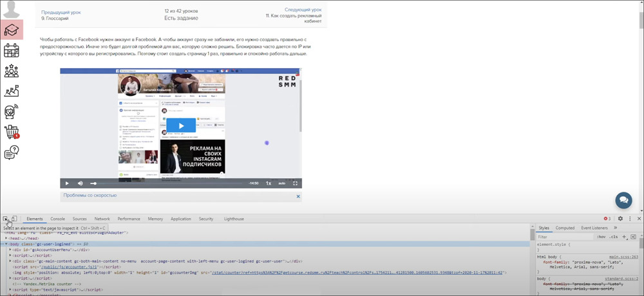Click the blue chat widget bubble
Image resolution: width=644 pixels, height=296 pixels.
(x=623, y=200)
